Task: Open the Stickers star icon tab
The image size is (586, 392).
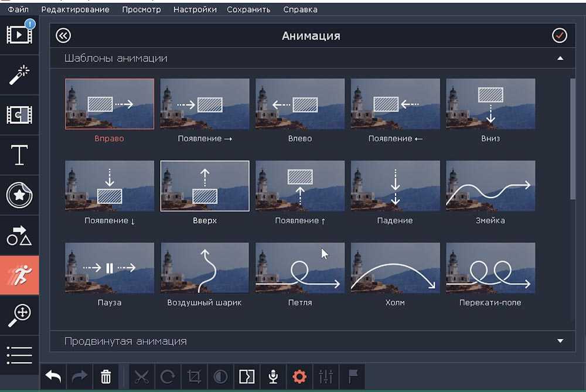Action: tap(19, 196)
